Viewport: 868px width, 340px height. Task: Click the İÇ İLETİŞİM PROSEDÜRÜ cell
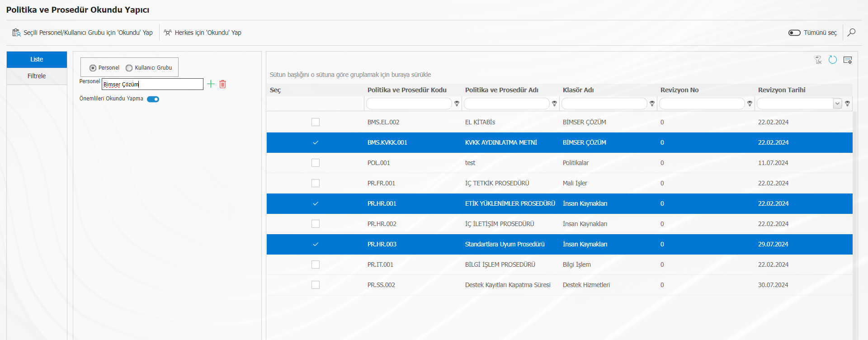click(x=500, y=224)
